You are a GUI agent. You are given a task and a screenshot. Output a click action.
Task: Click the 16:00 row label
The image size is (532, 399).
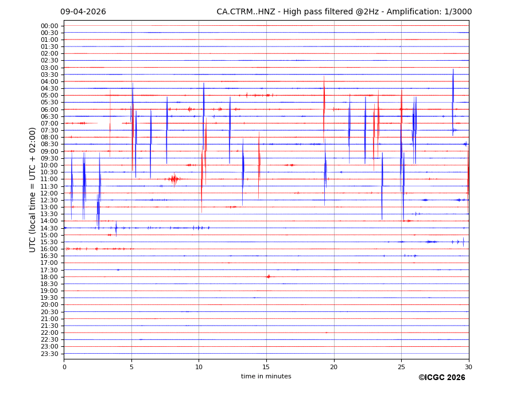click(49, 249)
